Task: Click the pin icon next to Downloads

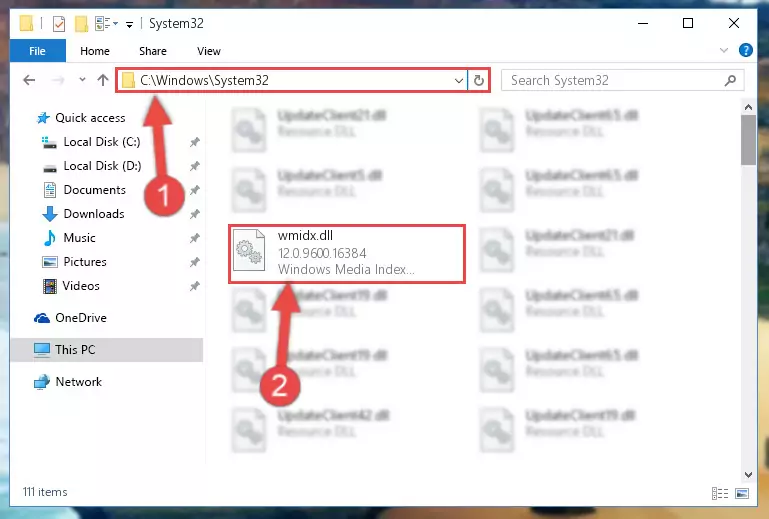Action: click(195, 214)
